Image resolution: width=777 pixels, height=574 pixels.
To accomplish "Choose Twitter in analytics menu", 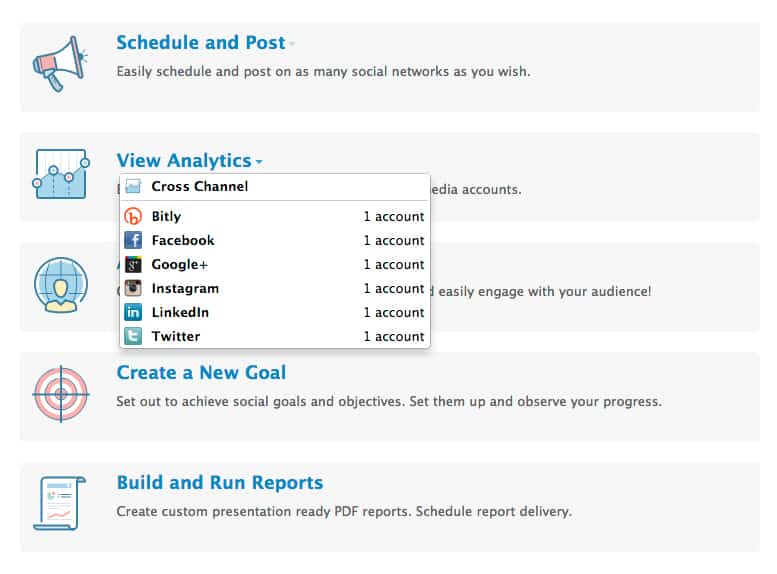I will 275,336.
